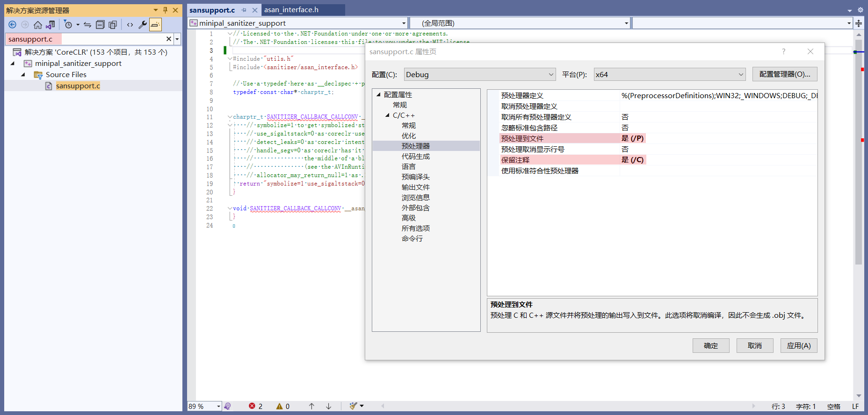868x415 pixels.
Task: Open search options dropdown in Solution Explorer
Action: point(177,39)
